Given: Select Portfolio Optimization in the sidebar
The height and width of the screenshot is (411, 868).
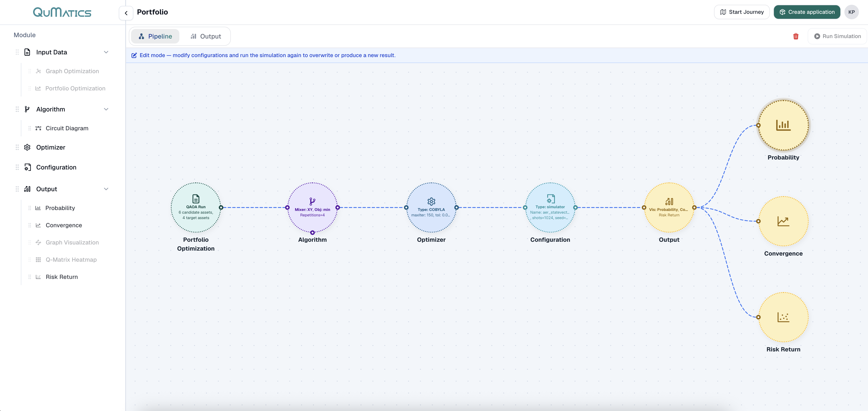Looking at the screenshot, I should point(75,89).
